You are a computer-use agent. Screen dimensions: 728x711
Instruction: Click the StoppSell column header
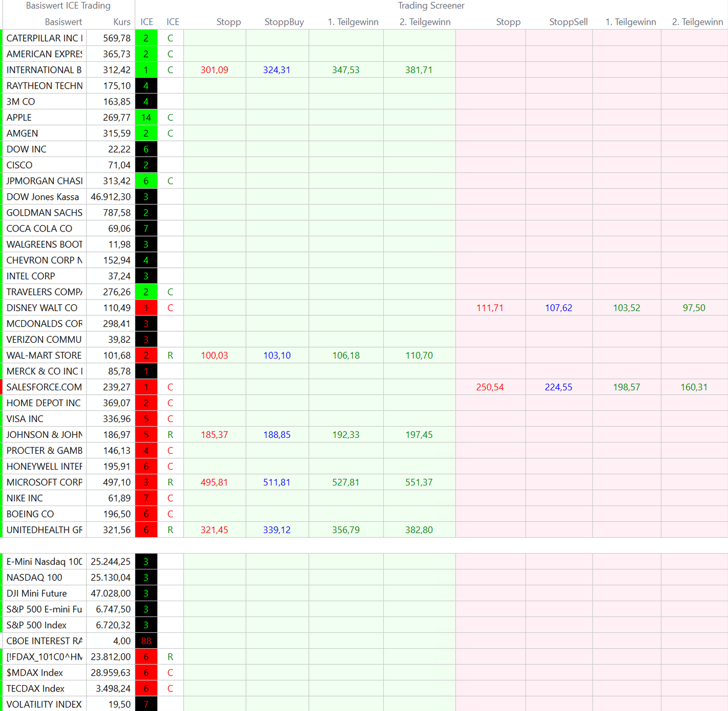coord(568,22)
